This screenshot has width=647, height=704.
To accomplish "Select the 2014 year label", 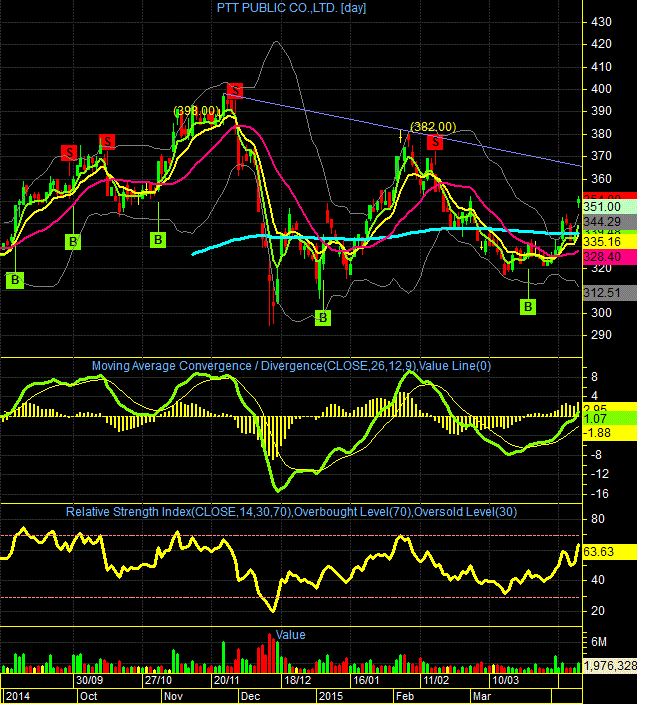I will [18, 696].
